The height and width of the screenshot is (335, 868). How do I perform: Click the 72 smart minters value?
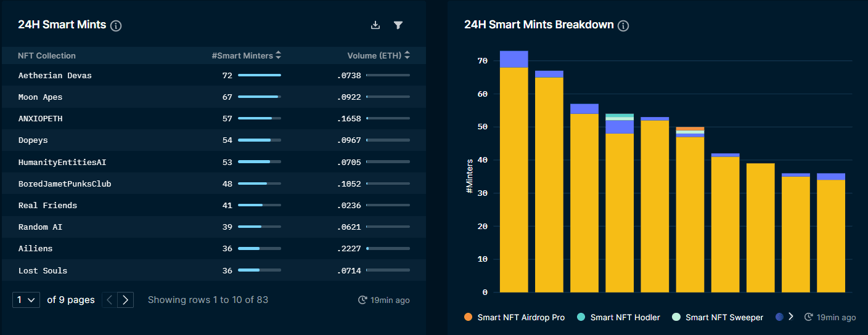point(227,75)
